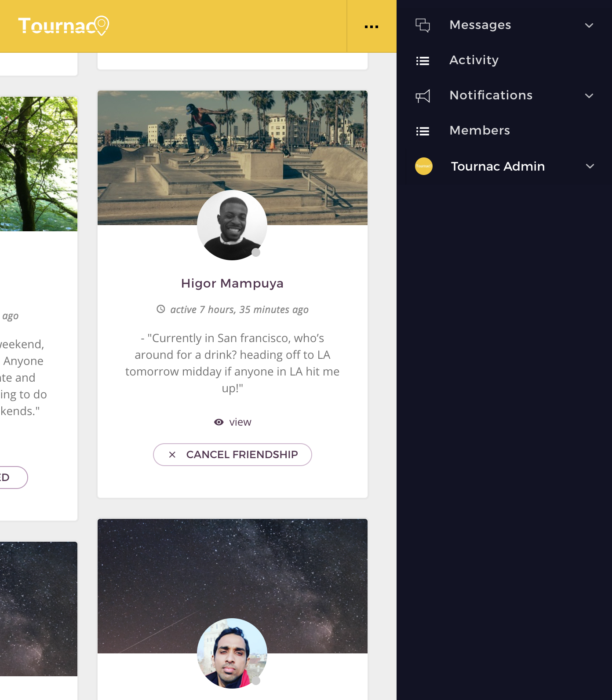Screen dimensions: 612x700
Task: Click the eye icon beside view
Action: (219, 422)
